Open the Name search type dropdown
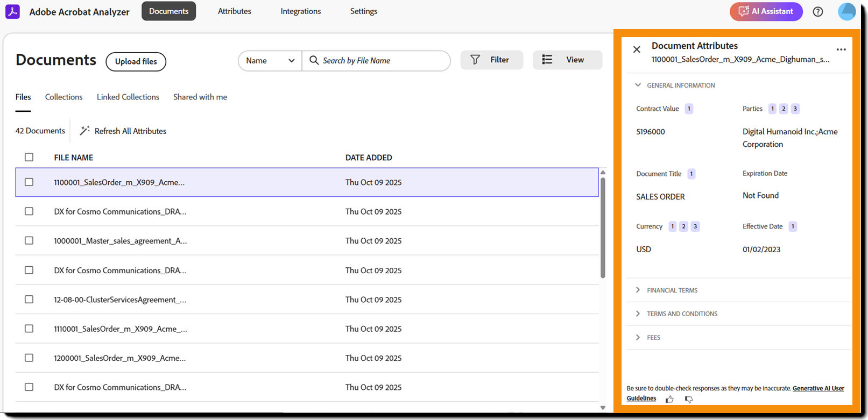Image resolution: width=868 pixels, height=420 pixels. pyautogui.click(x=270, y=61)
